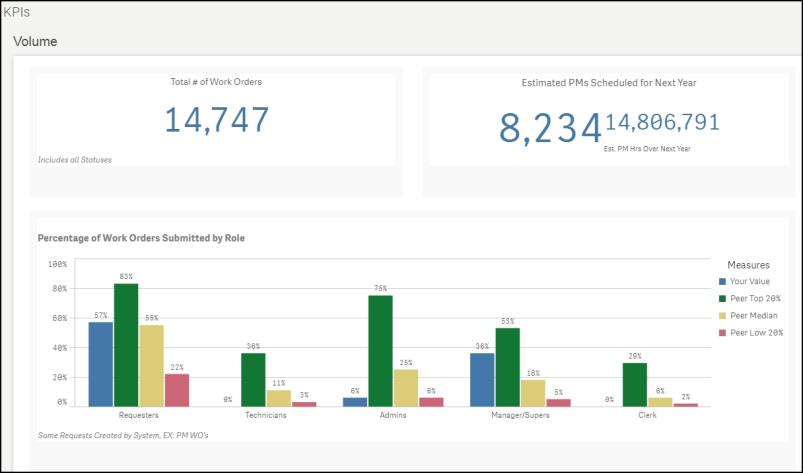The width and height of the screenshot is (803, 473).
Task: Select the 14,806,791 PM hours figure
Action: [x=662, y=123]
